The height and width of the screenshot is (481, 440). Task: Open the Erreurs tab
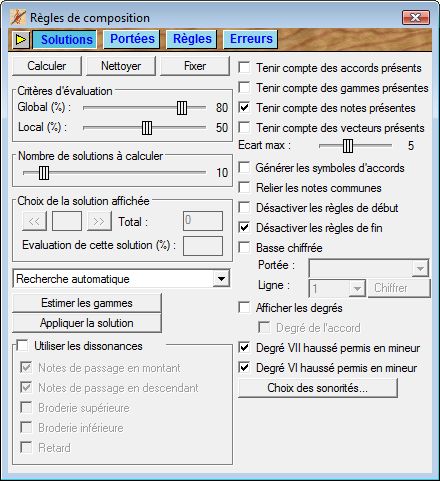click(251, 39)
